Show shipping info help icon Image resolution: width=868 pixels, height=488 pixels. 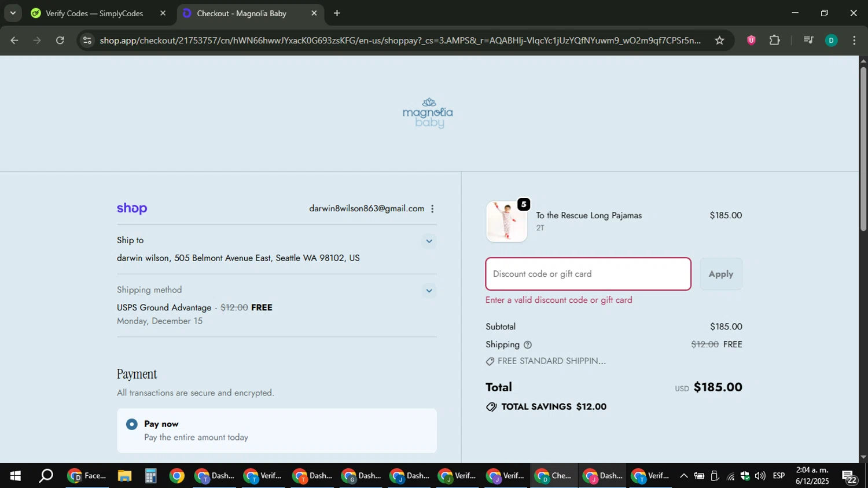(527, 345)
